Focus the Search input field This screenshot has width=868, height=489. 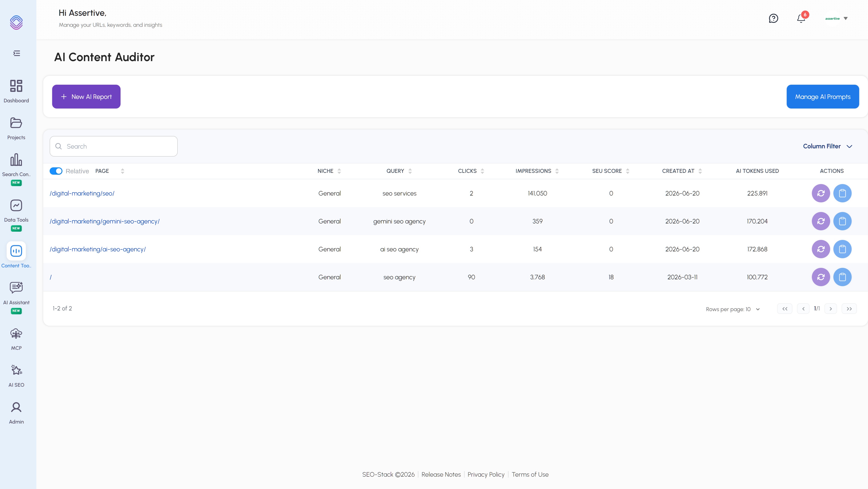click(x=113, y=146)
